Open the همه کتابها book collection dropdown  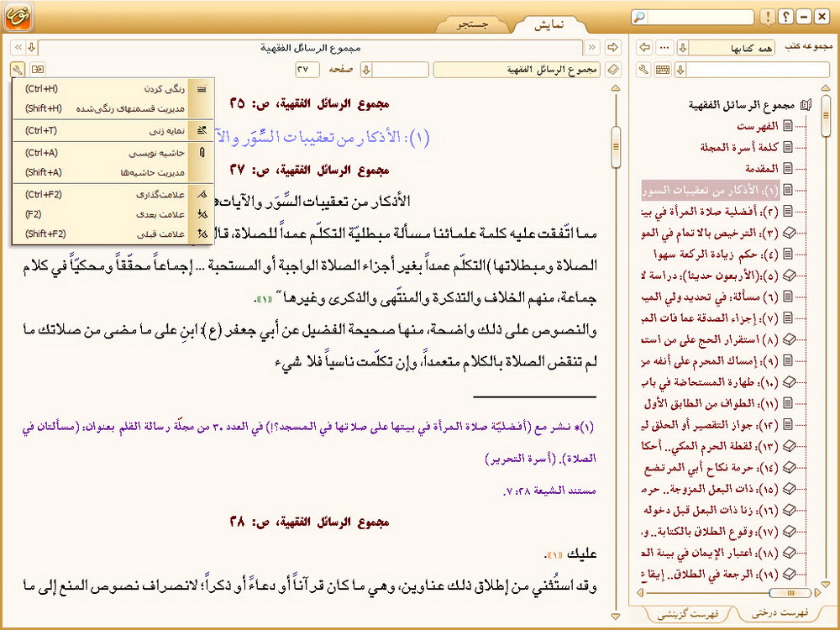click(682, 48)
